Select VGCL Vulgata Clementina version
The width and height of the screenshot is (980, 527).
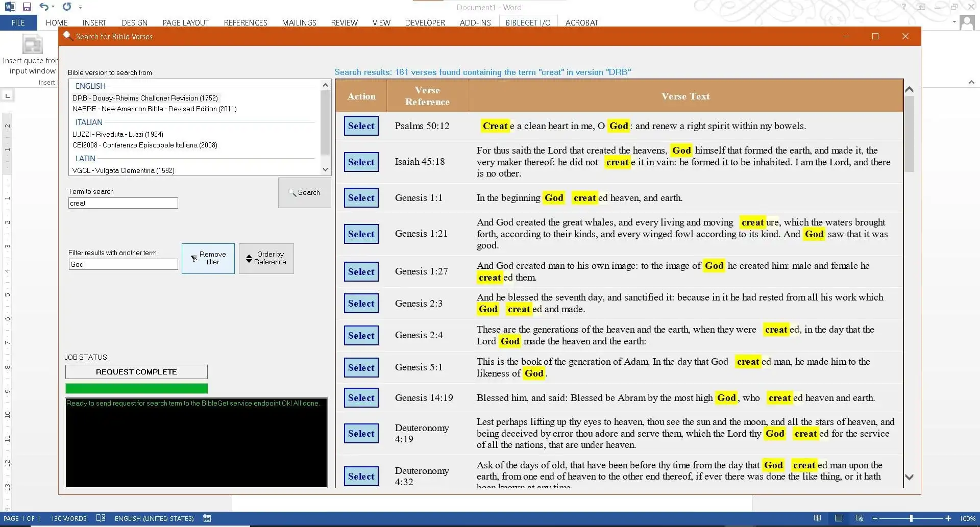coord(124,170)
